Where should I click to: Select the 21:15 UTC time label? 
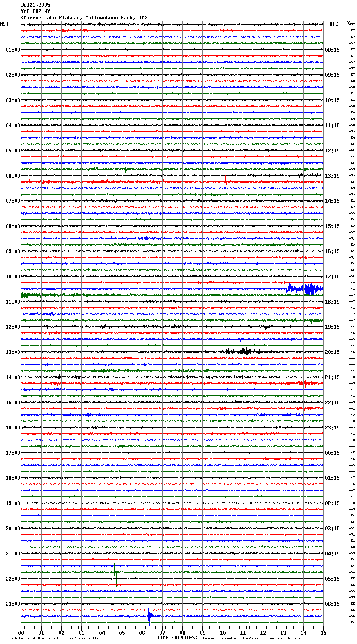[x=332, y=377]
